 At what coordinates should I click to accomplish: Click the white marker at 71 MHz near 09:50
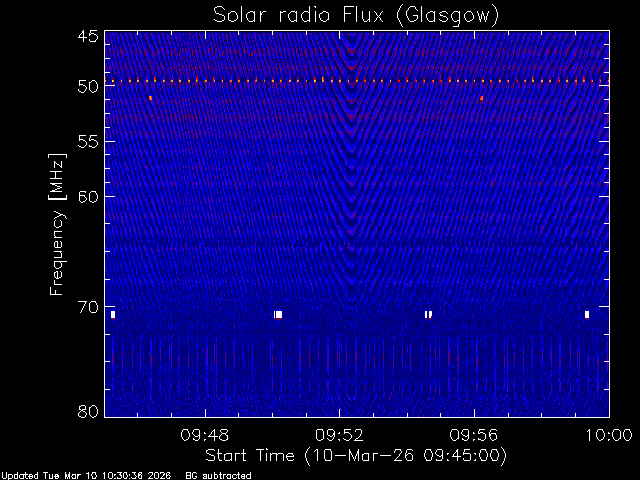[x=278, y=314]
